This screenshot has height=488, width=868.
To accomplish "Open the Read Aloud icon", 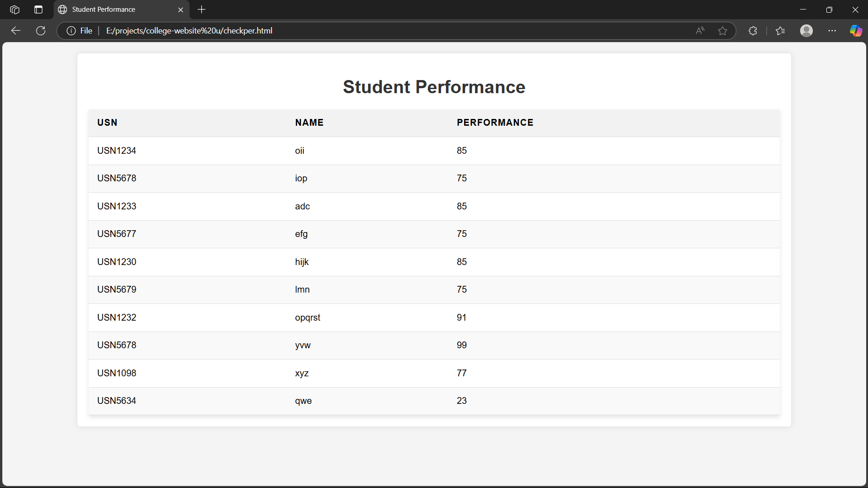I will 700,31.
